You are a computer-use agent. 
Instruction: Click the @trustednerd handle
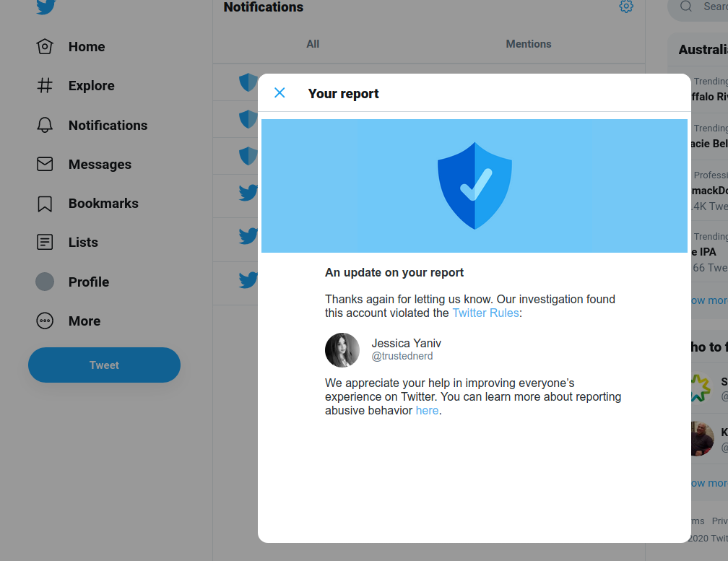point(402,356)
